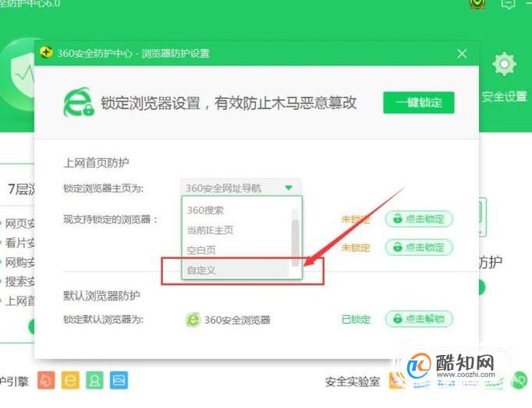Click the locked IE browser logo icon
This screenshot has height=408, width=532.
click(x=78, y=102)
